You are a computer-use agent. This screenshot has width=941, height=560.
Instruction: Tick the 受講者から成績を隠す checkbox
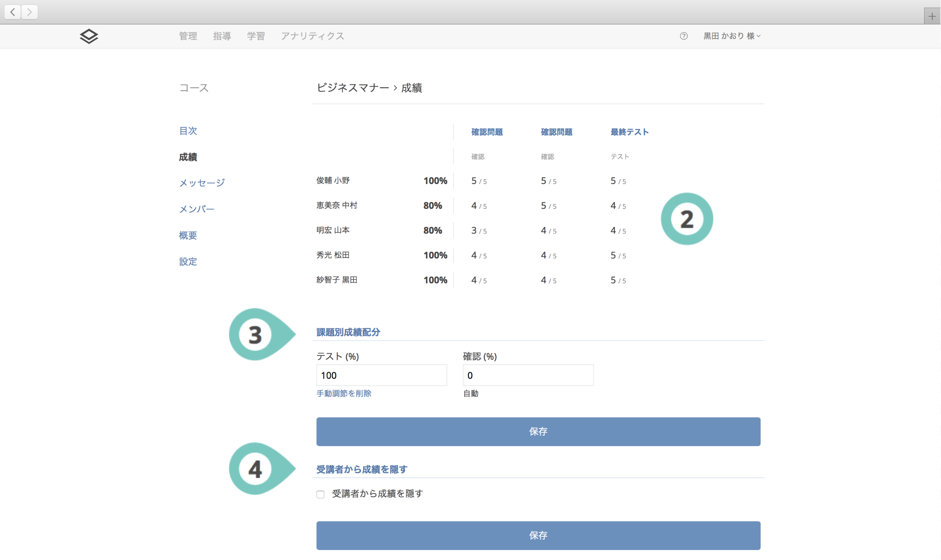click(320, 494)
